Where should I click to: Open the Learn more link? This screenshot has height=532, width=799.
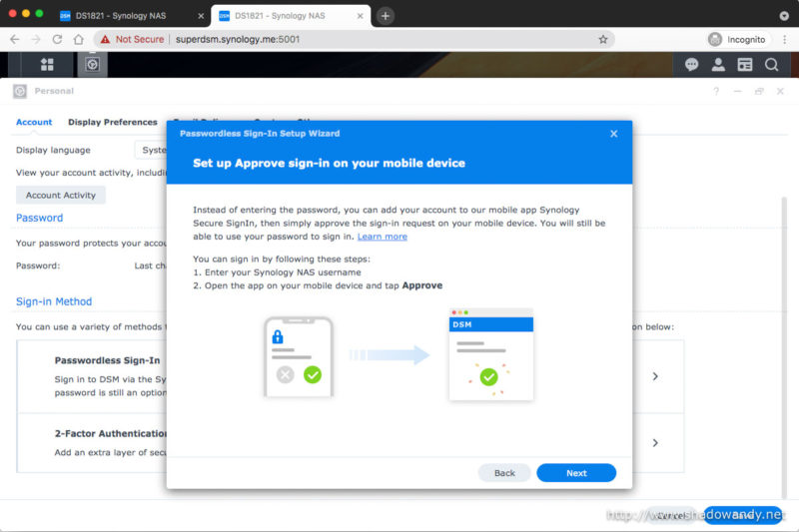[382, 237]
